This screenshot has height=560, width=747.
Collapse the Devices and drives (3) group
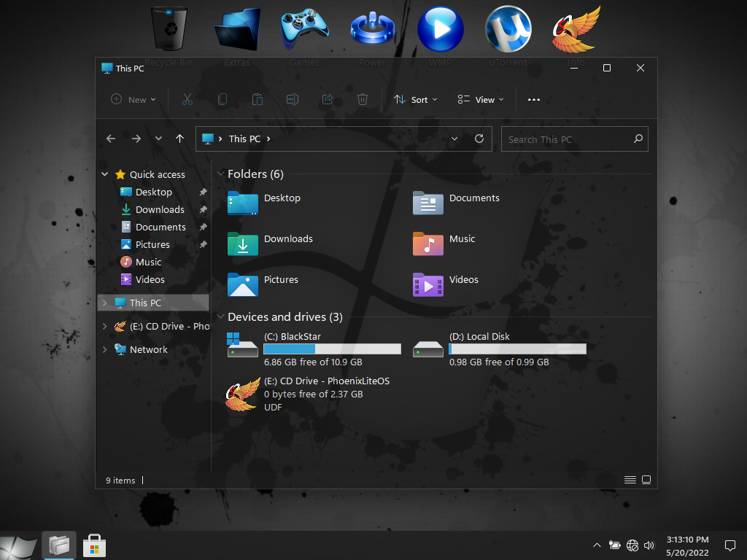[x=220, y=316]
